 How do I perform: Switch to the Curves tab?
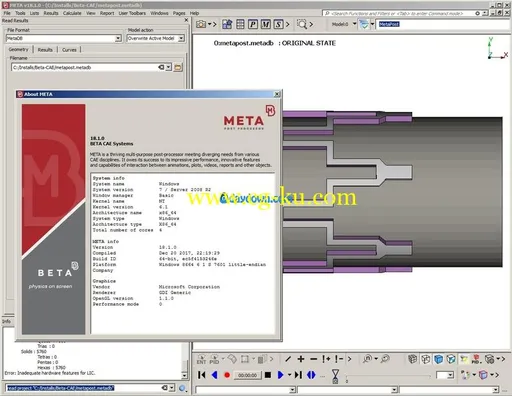click(69, 50)
